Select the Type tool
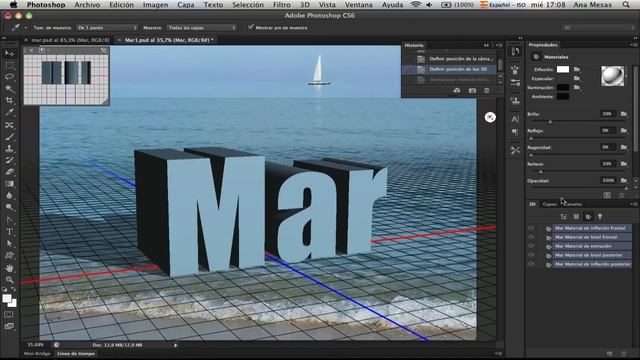This screenshot has width=640, height=360. pos(9,231)
